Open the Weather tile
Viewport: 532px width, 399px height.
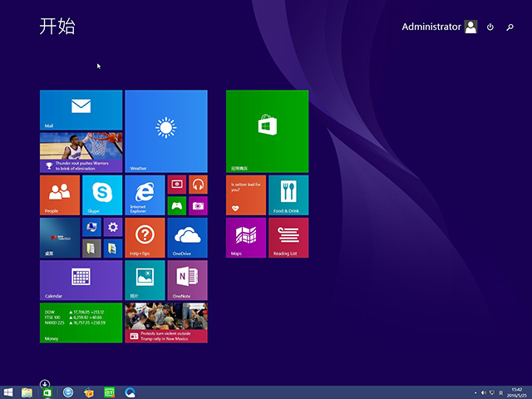click(x=166, y=131)
